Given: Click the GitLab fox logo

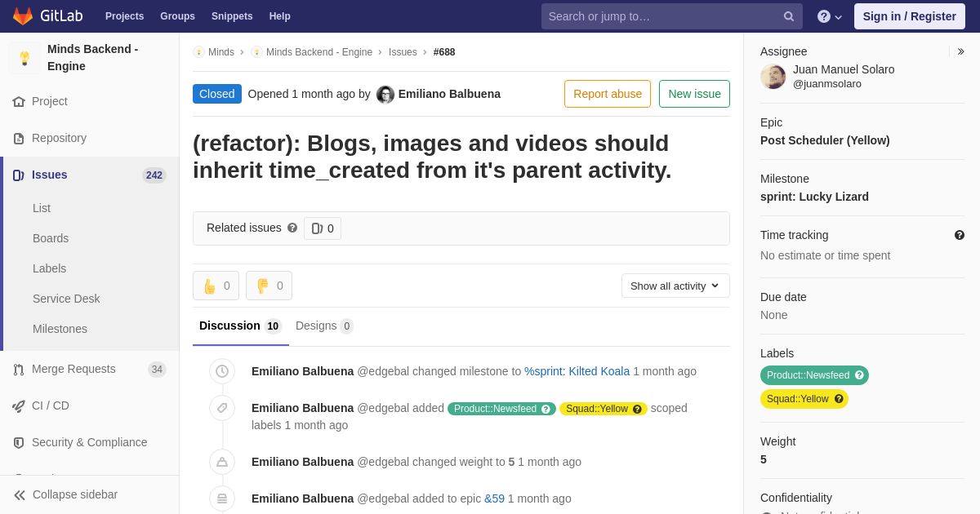Looking at the screenshot, I should coord(23,16).
